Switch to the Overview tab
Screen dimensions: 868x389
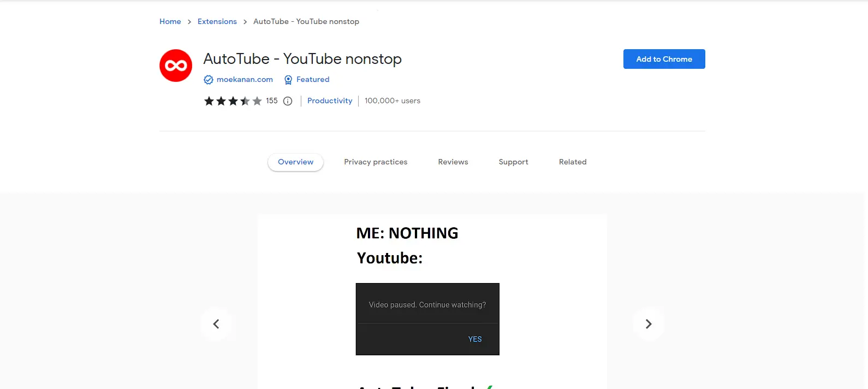pos(296,162)
